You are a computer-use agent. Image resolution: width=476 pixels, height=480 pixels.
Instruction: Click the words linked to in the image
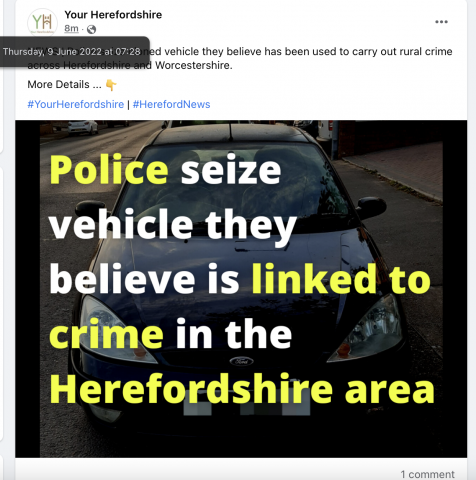(x=341, y=279)
